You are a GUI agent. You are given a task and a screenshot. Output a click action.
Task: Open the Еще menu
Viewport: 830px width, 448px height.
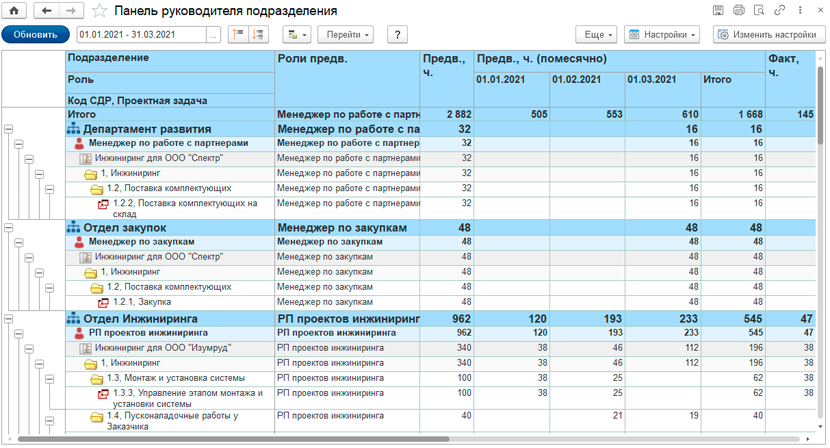click(x=594, y=34)
